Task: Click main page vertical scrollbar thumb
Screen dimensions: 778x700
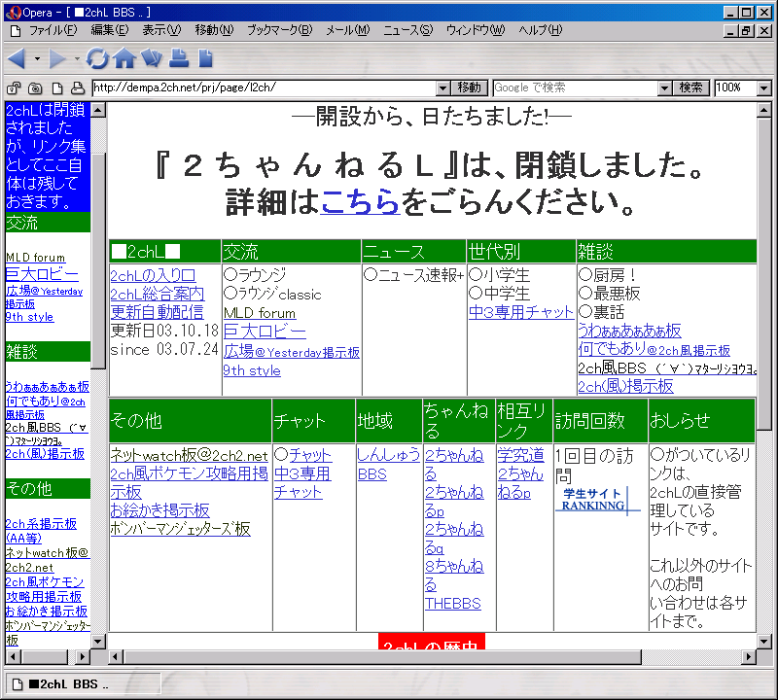Action: coord(764,275)
